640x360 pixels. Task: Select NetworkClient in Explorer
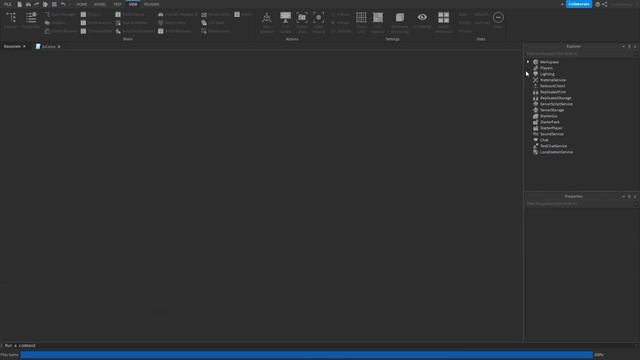point(552,86)
